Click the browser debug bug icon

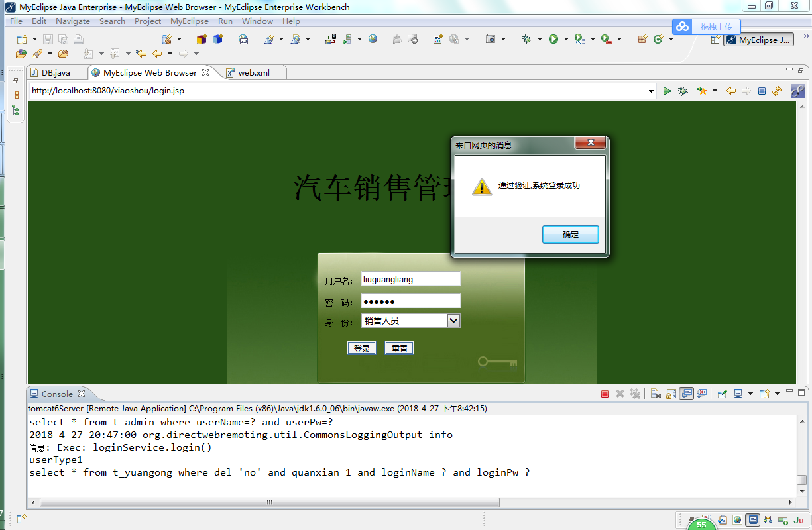(683, 91)
